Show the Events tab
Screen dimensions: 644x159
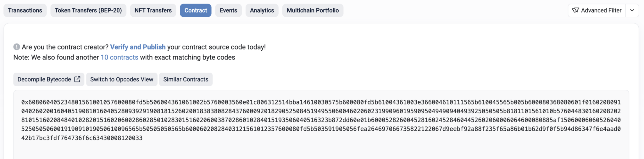click(x=228, y=10)
